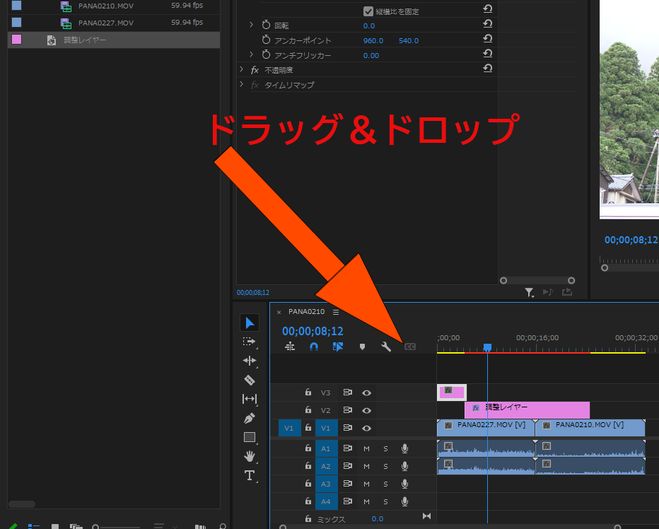Toggle the timeline Snap magnet icon
The image size is (659, 529).
click(313, 347)
